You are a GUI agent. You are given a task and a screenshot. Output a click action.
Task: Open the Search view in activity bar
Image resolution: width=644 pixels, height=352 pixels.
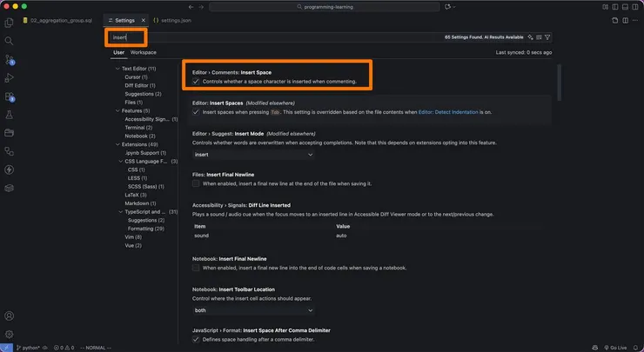coord(9,41)
